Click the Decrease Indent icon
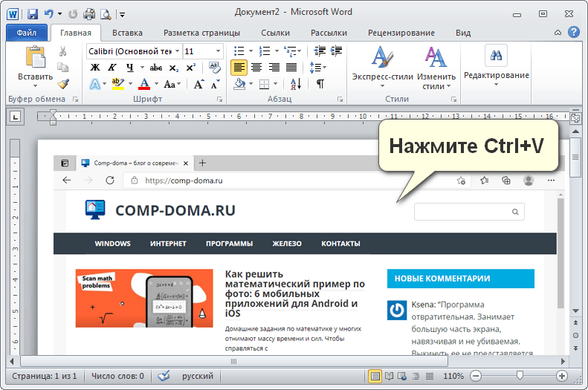This screenshot has height=390, width=588. pyautogui.click(x=320, y=51)
